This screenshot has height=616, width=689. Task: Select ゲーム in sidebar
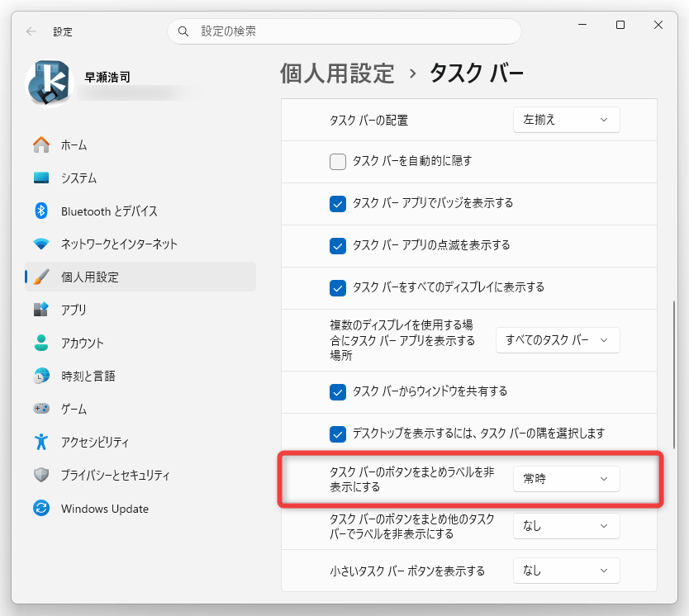click(x=140, y=409)
